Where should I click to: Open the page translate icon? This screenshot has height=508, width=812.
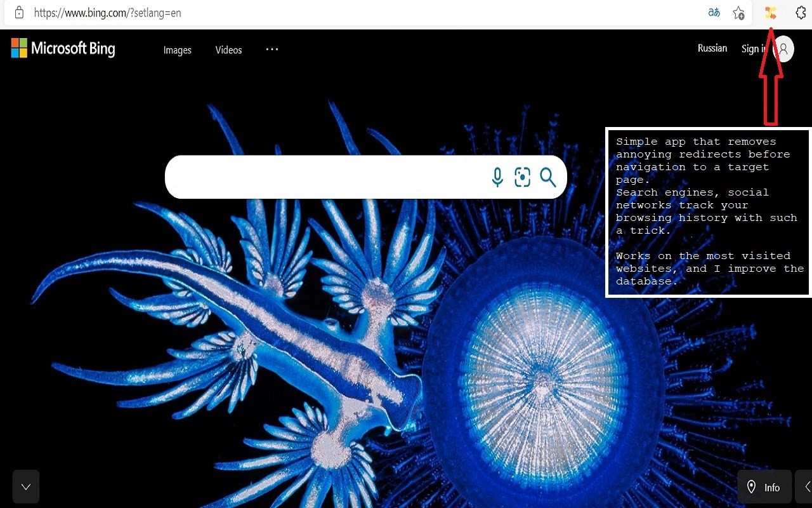[x=714, y=12]
